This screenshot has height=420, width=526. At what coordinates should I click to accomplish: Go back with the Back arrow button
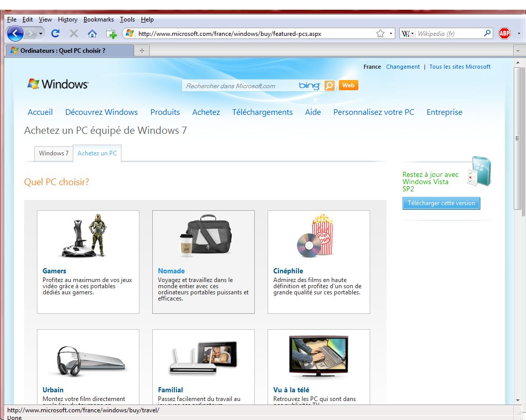15,33
